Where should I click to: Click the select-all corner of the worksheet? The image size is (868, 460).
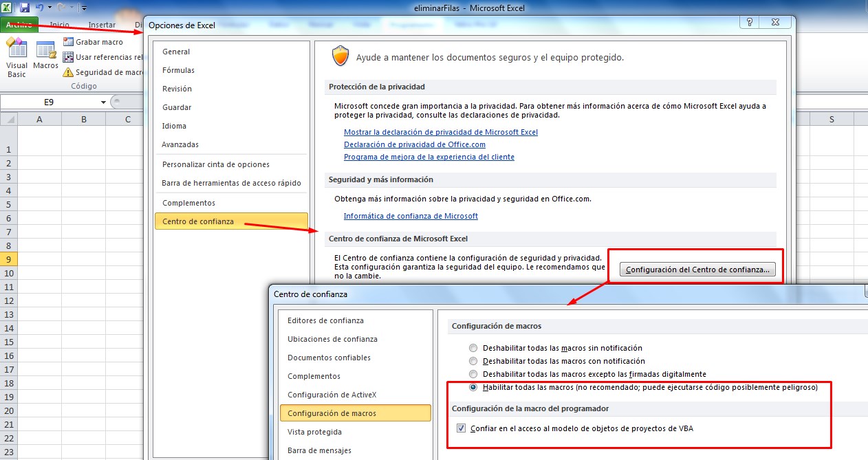tap(8, 120)
